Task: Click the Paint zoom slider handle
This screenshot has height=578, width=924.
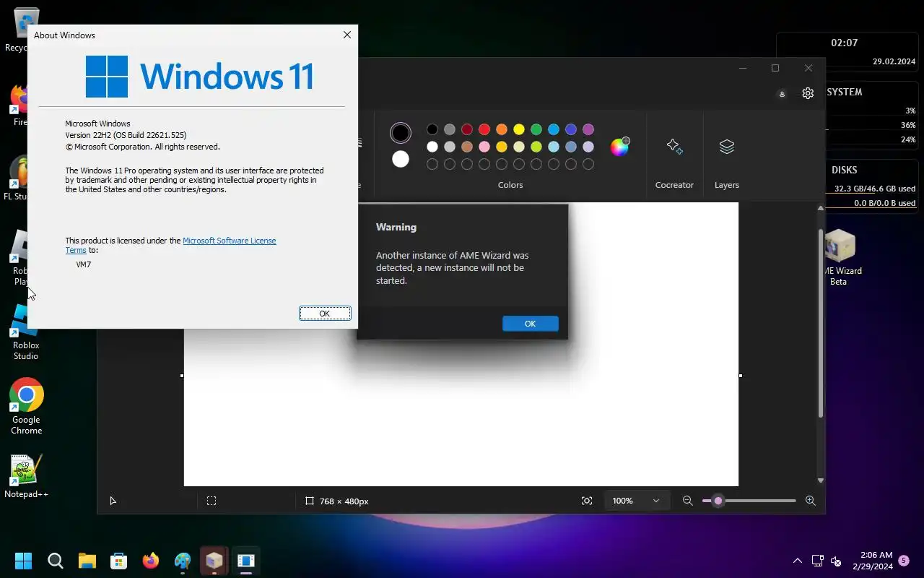Action: coord(718,501)
